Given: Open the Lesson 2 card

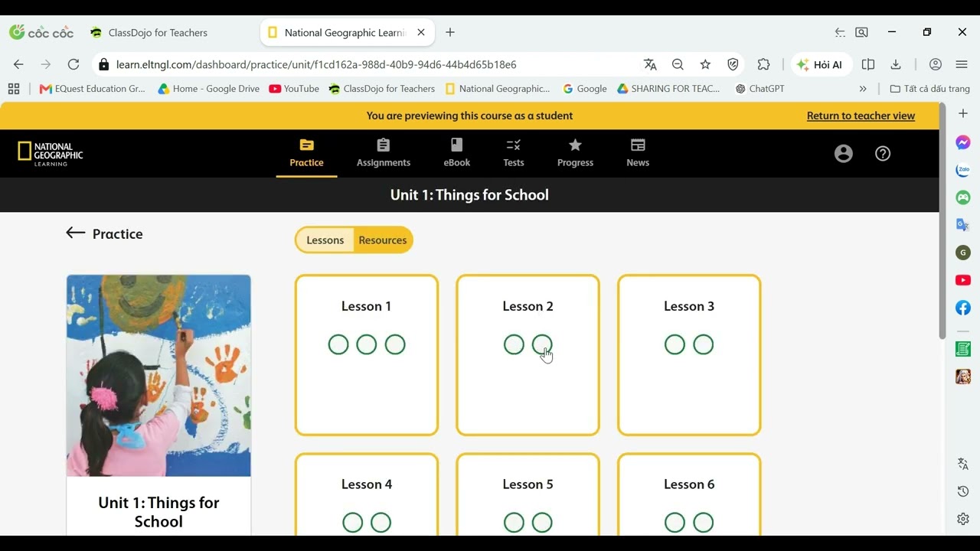Looking at the screenshot, I should tap(528, 355).
